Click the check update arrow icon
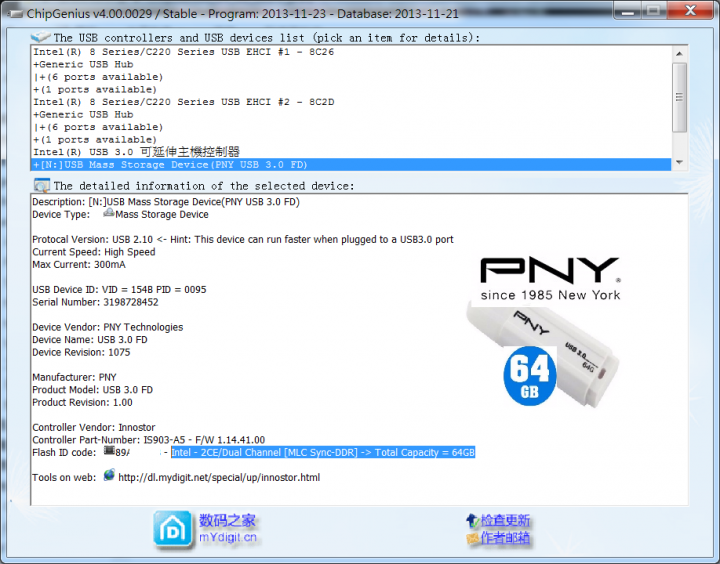 (472, 520)
